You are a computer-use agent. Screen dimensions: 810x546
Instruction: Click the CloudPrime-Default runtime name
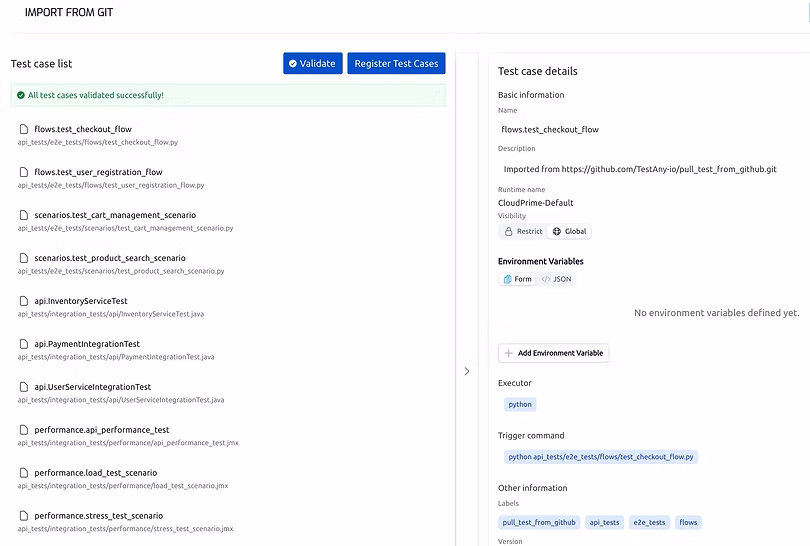click(536, 203)
